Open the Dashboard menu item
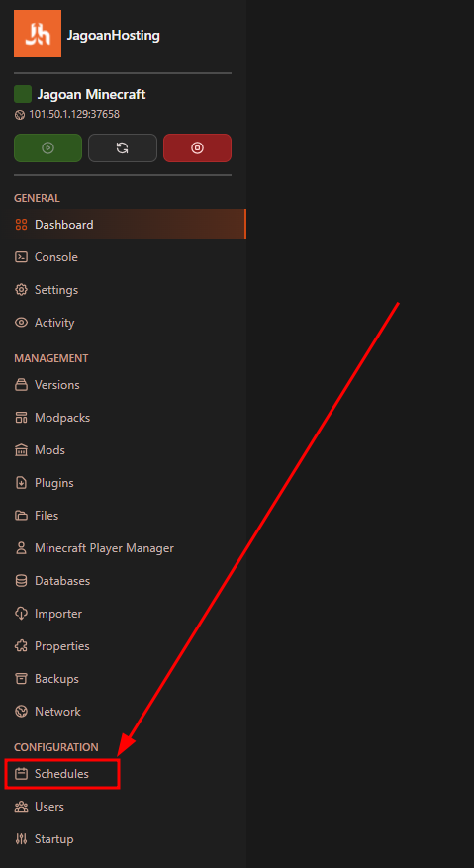Viewport: 474px width, 868px height. (123, 225)
